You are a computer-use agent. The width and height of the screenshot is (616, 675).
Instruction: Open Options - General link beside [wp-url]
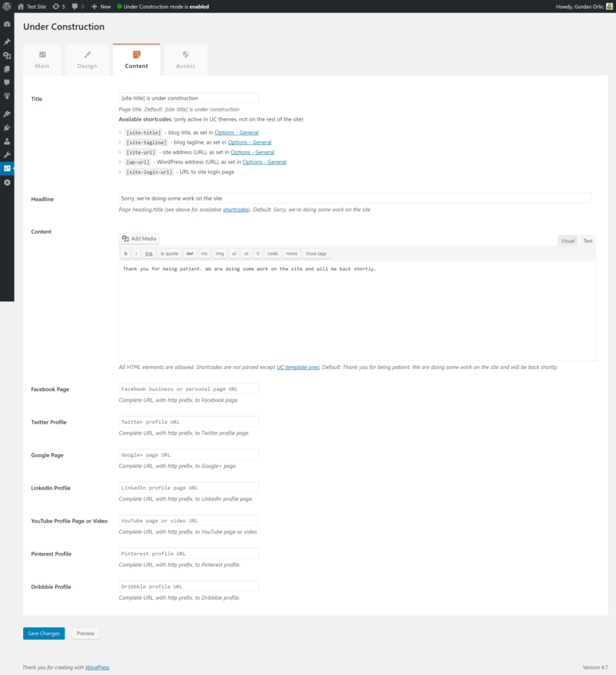click(x=264, y=162)
